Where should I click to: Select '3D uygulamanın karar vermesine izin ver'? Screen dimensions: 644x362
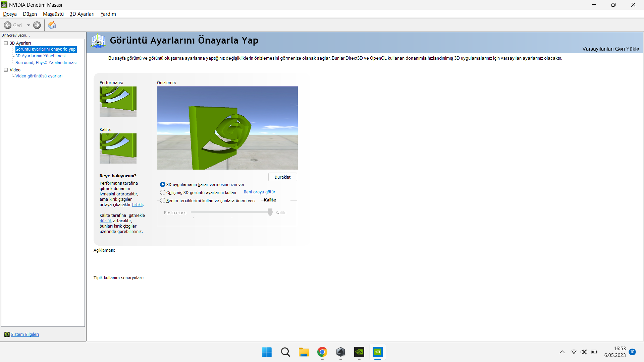(x=163, y=184)
